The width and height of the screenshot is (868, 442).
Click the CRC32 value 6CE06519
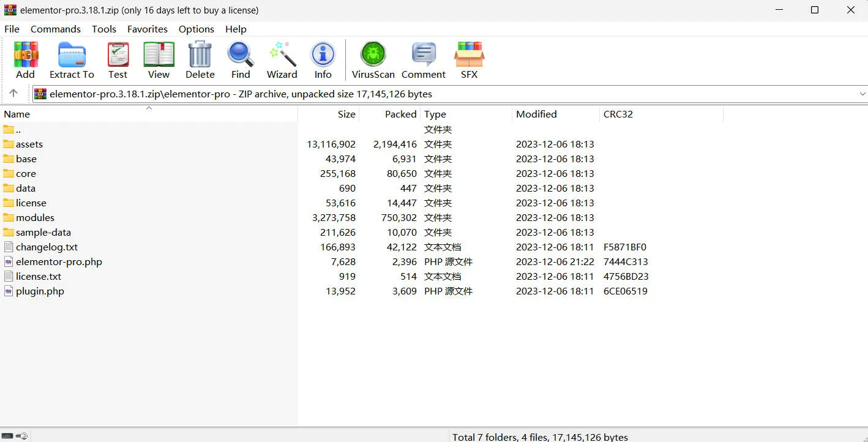coord(626,291)
